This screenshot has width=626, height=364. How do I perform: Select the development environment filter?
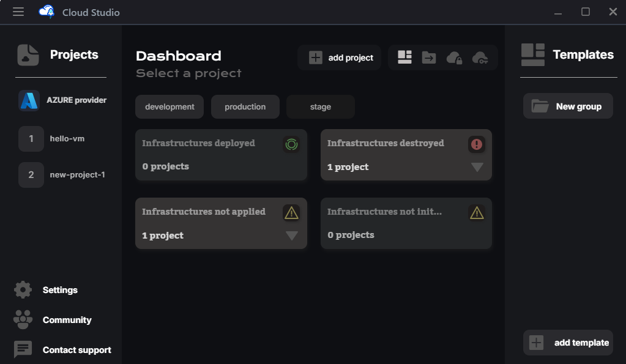pos(170,107)
